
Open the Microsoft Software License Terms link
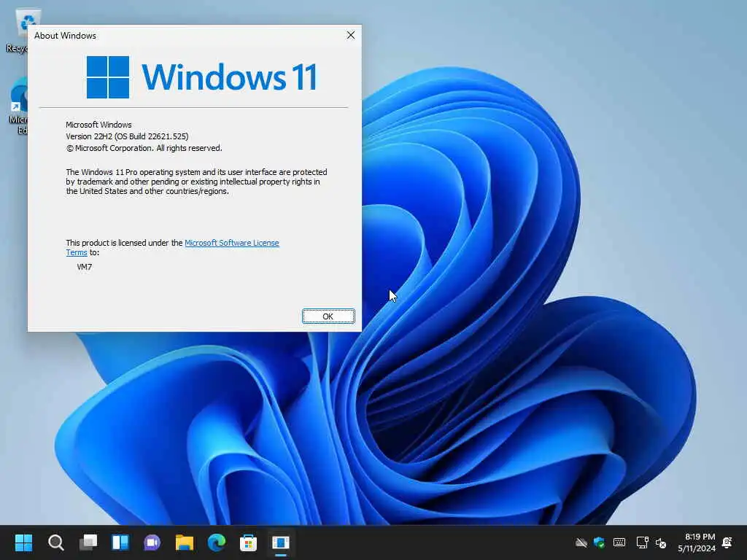pos(231,243)
